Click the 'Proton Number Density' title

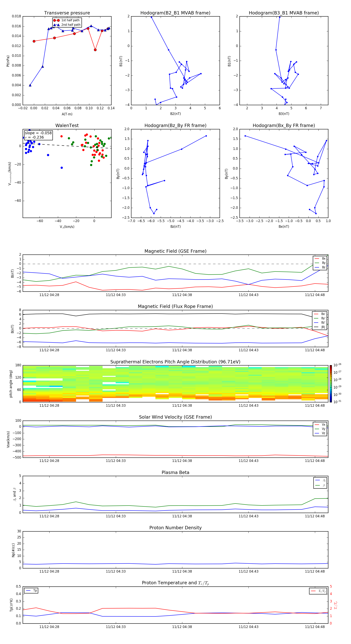(175, 528)
